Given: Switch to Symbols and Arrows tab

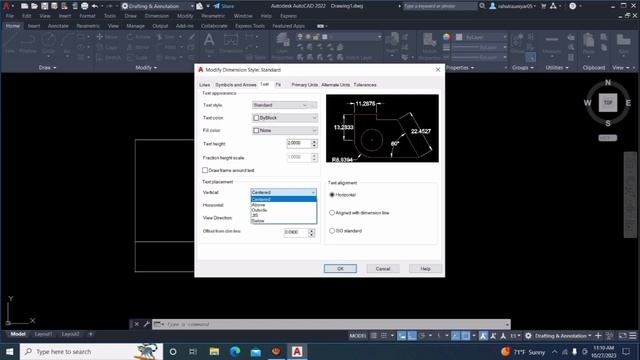Looking at the screenshot, I should (236, 85).
